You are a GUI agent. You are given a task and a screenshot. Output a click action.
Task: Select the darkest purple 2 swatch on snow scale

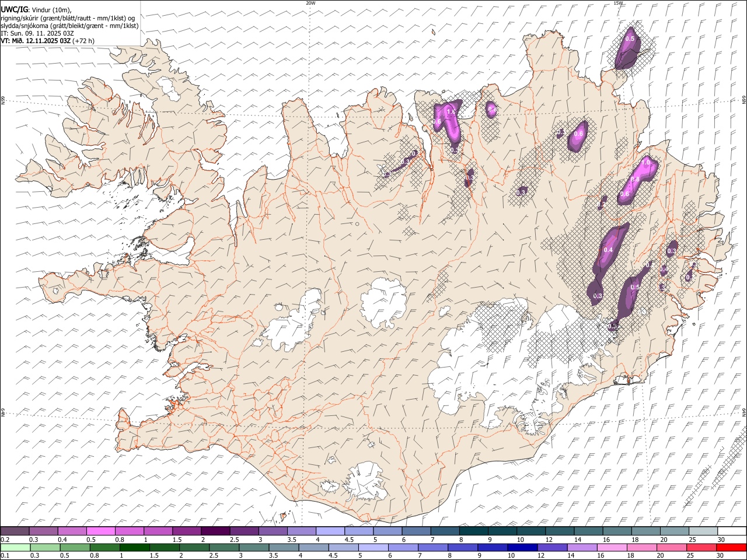pos(215,531)
